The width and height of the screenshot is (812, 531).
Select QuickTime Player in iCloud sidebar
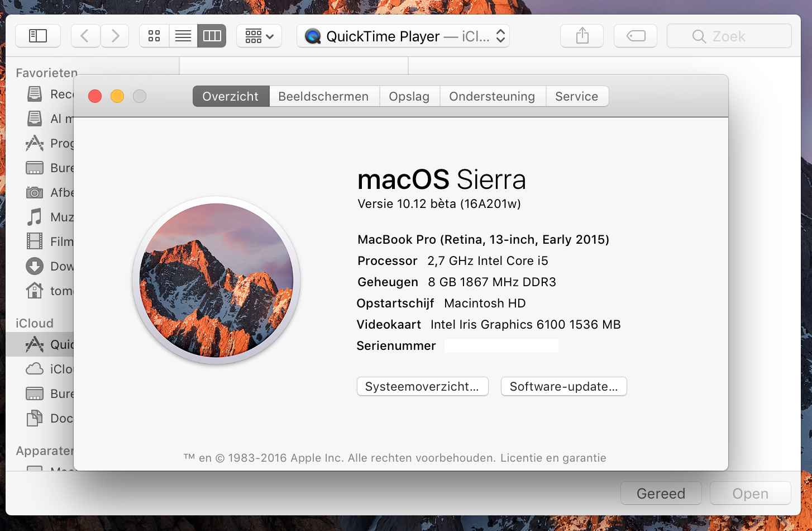coord(40,344)
